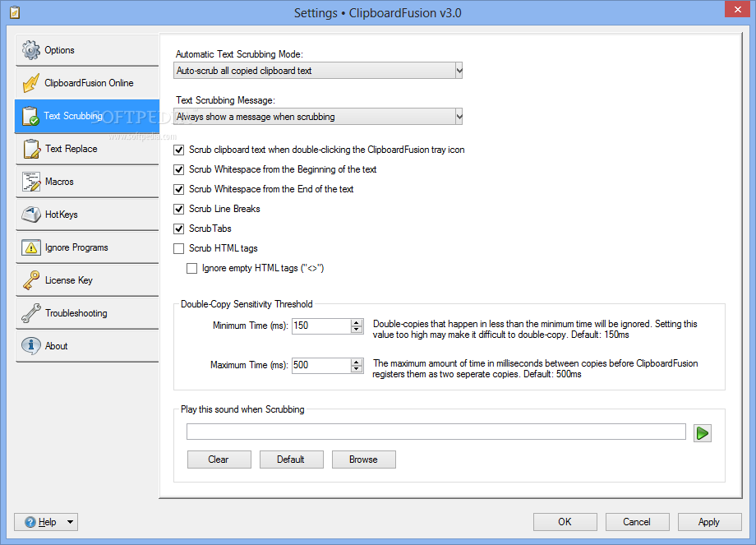The width and height of the screenshot is (756, 545).
Task: Click the Text Scrubbing clipboard icon
Action: point(30,116)
